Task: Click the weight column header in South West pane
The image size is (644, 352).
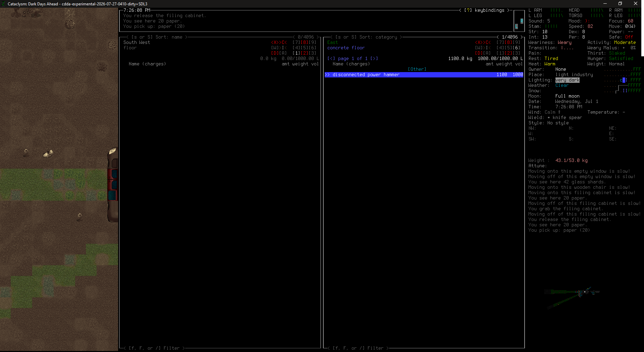Action: coord(300,64)
